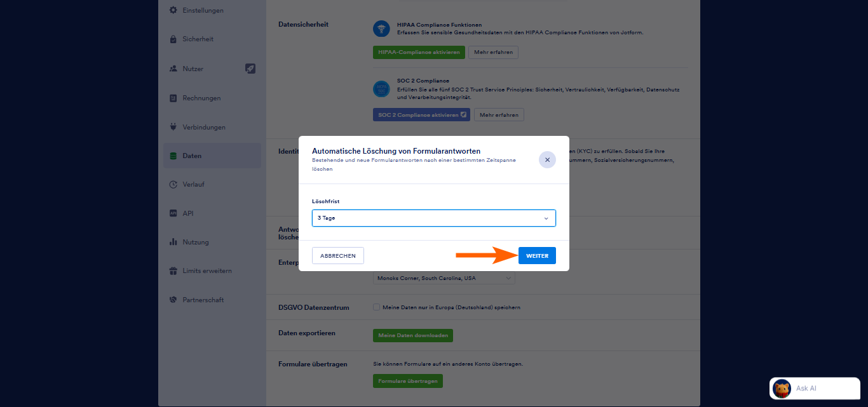868x407 pixels.
Task: Click the Nutzung bar chart icon
Action: (x=173, y=242)
